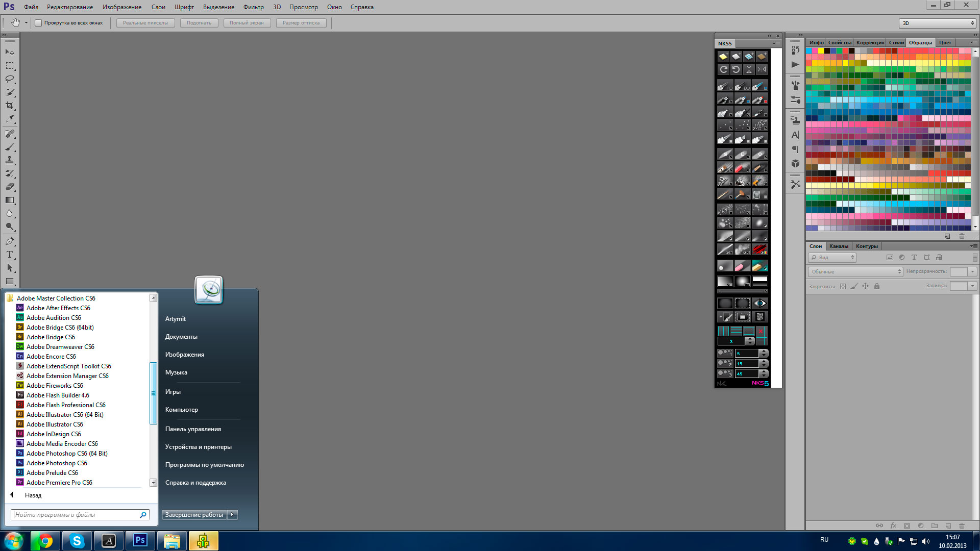Image resolution: width=980 pixels, height=551 pixels.
Task: Click the Размер оттиска button
Action: 301,23
